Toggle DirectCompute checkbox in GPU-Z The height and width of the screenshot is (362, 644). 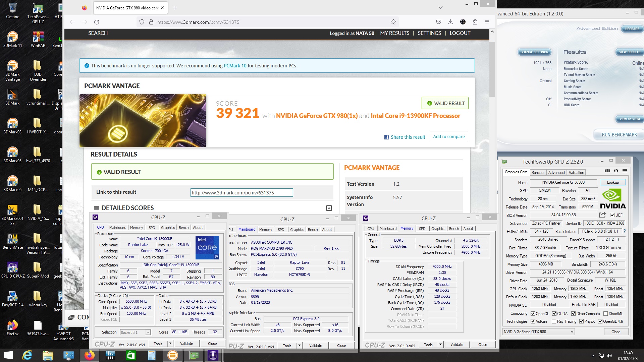[x=573, y=314]
